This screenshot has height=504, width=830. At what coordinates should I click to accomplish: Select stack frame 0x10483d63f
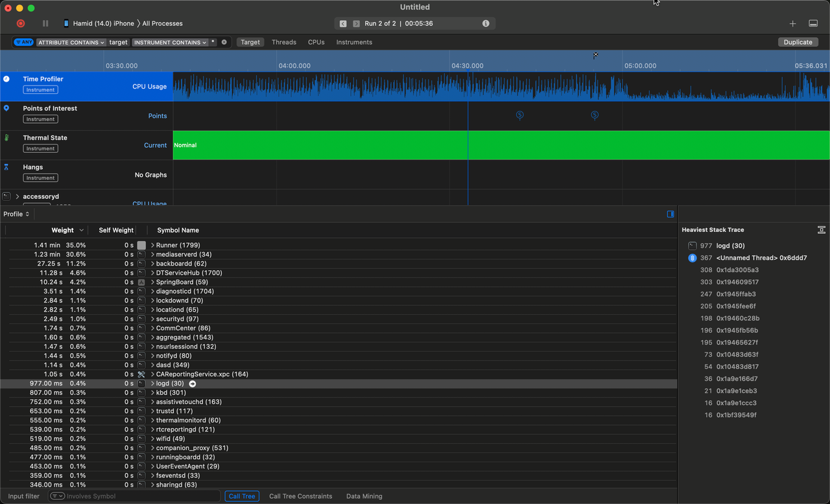(x=737, y=355)
